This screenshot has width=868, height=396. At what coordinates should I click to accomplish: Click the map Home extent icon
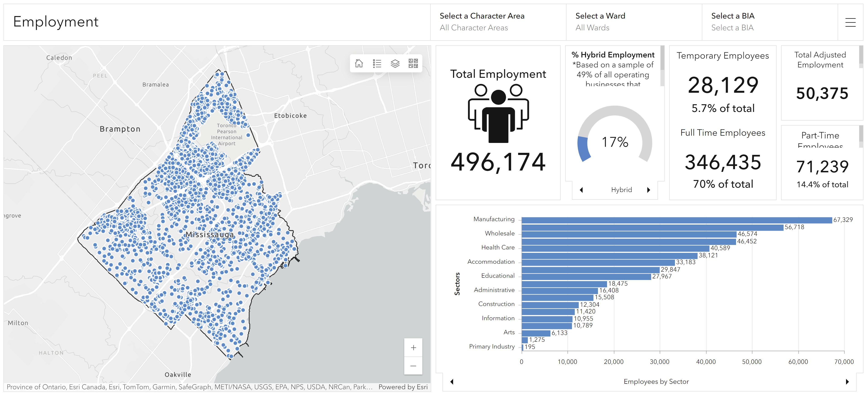click(x=359, y=63)
